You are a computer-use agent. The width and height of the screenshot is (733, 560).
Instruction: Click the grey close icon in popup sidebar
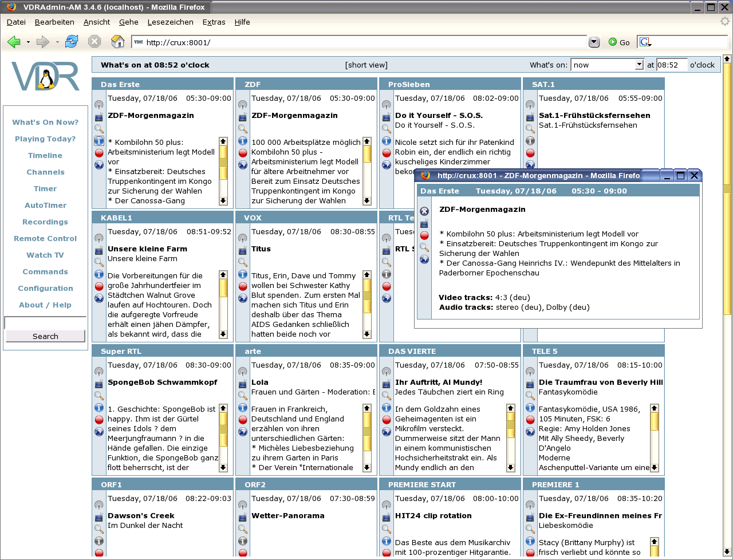424,211
